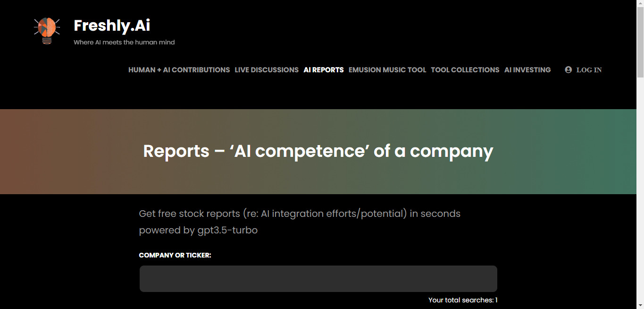Click the brain lightbulb logo icon
The image size is (644, 309).
[x=47, y=31]
